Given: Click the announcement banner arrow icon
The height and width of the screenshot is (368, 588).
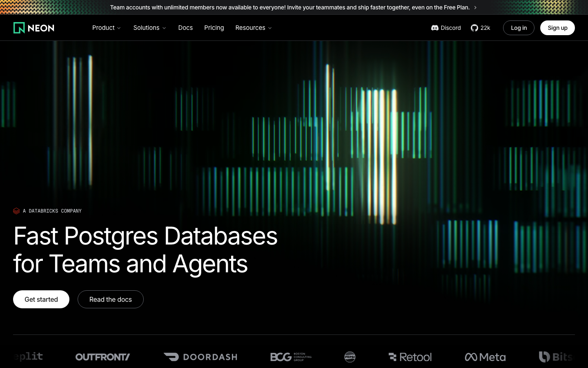Looking at the screenshot, I should (475, 7).
